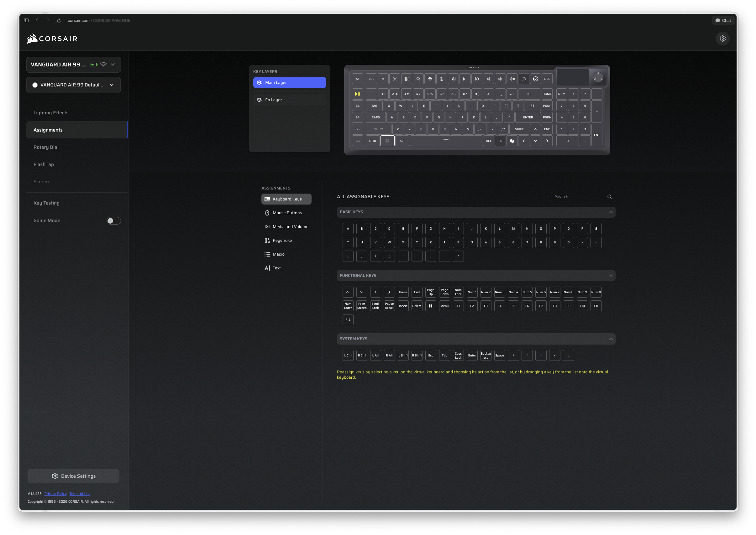Click up arrow key in Functional Keys list
This screenshot has width=756, height=535.
pos(348,292)
